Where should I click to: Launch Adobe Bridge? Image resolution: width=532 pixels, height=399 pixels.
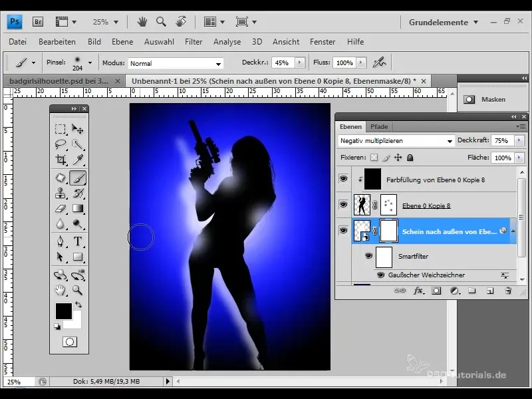(x=38, y=22)
